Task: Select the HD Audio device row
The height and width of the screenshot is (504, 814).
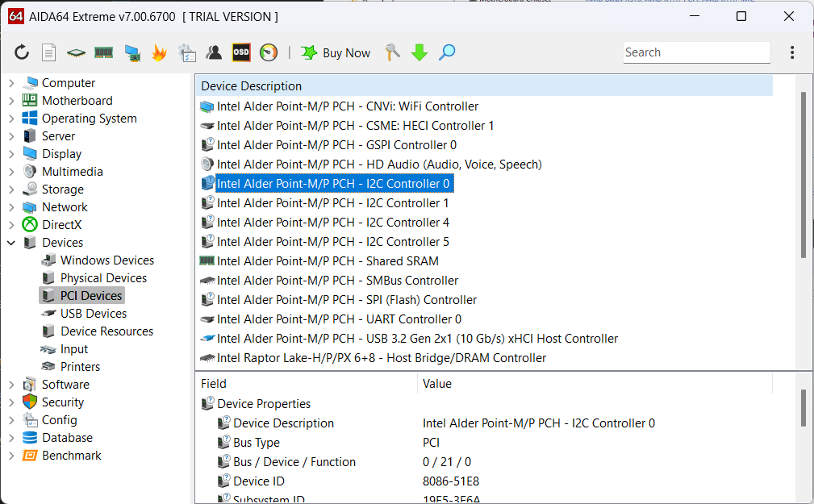Action: point(379,165)
